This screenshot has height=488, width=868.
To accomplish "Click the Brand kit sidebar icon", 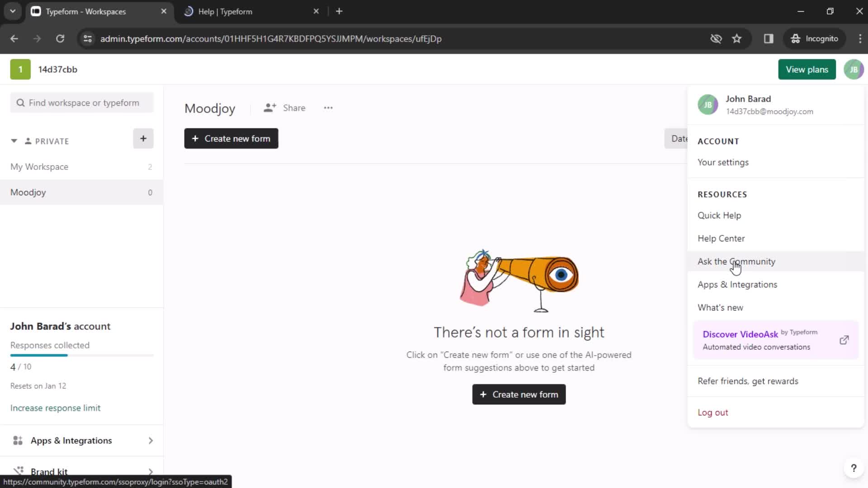I will (18, 472).
